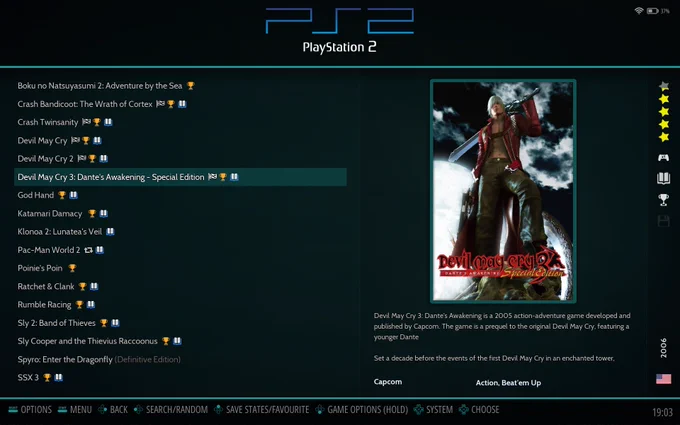
Task: Click the open book icon in the right sidebar
Action: coord(664,178)
